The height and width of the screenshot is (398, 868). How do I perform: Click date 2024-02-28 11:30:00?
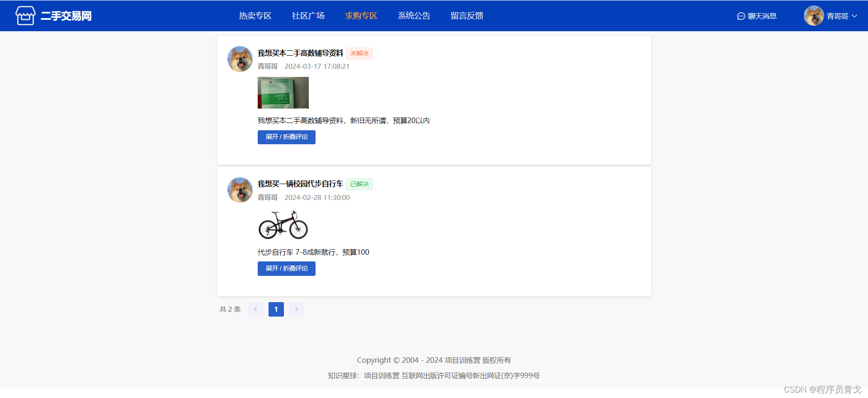point(317,198)
